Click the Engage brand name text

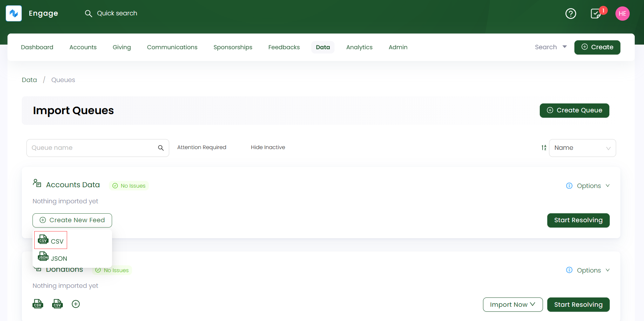(43, 14)
